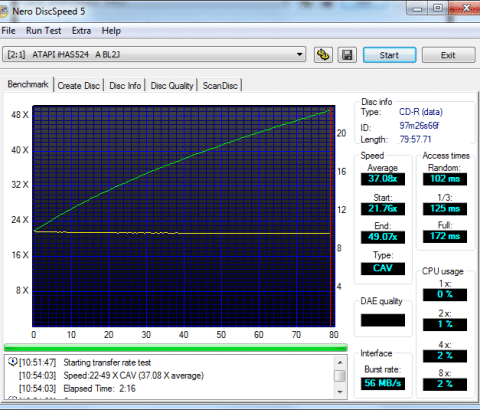Click the Start button
The height and width of the screenshot is (410, 480).
coord(389,55)
